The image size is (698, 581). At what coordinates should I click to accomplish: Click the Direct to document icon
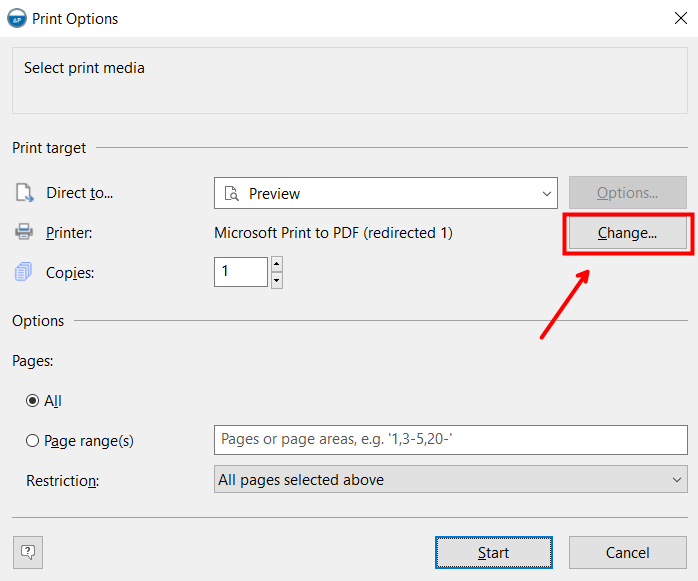[24, 193]
